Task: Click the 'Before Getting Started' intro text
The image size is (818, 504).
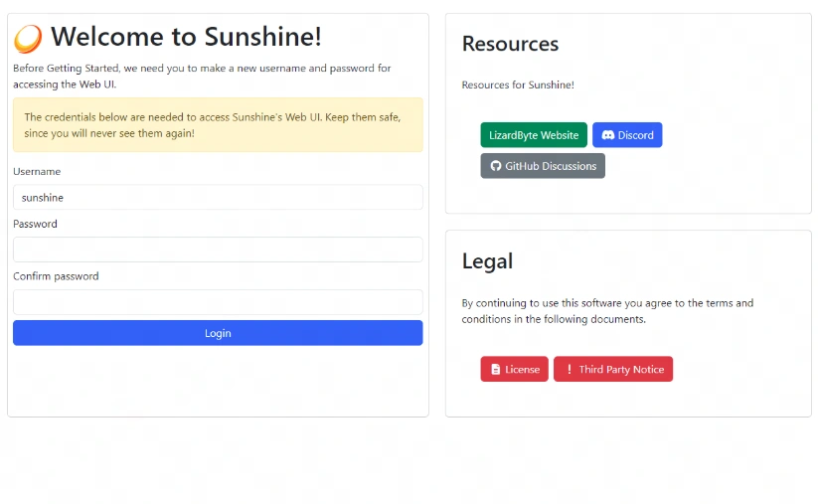Action: (202, 77)
